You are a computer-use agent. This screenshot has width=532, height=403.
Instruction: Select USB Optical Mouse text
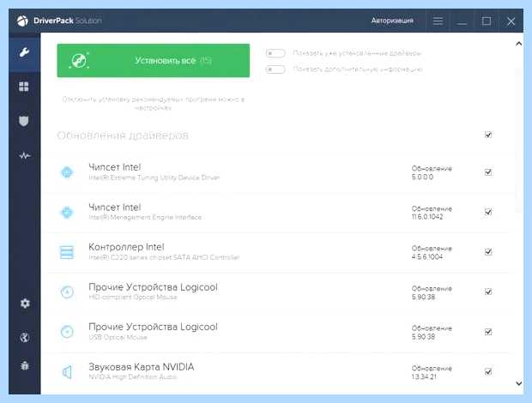pos(118,337)
